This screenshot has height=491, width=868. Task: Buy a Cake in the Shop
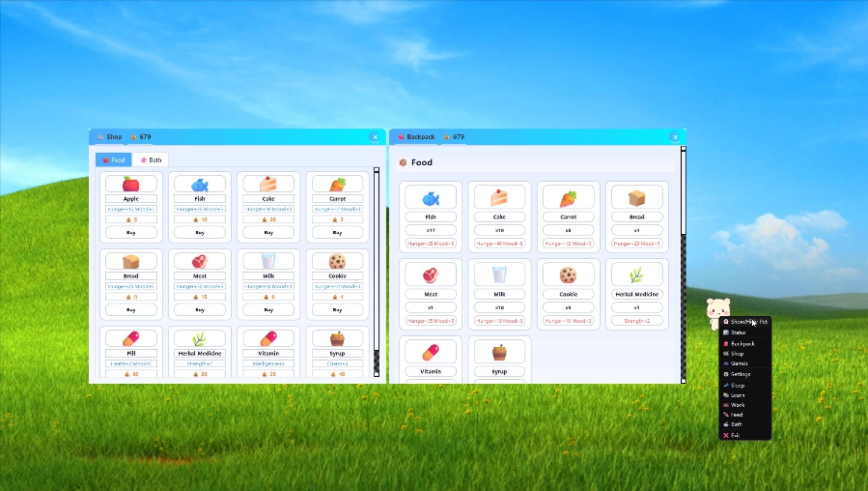(268, 232)
